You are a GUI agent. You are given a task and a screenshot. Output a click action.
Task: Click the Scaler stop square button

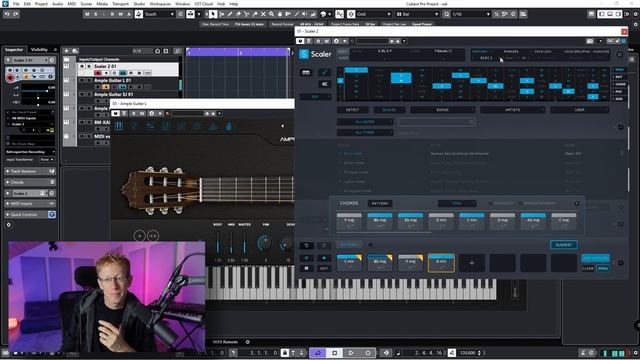[307, 268]
